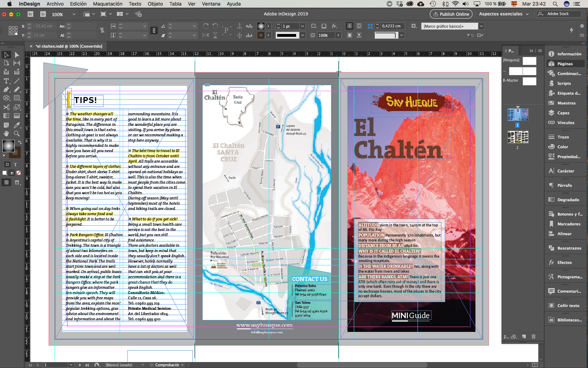Open the page number dropdown in status bar
Viewport: 588px width, 368px height.
[x=71, y=365]
